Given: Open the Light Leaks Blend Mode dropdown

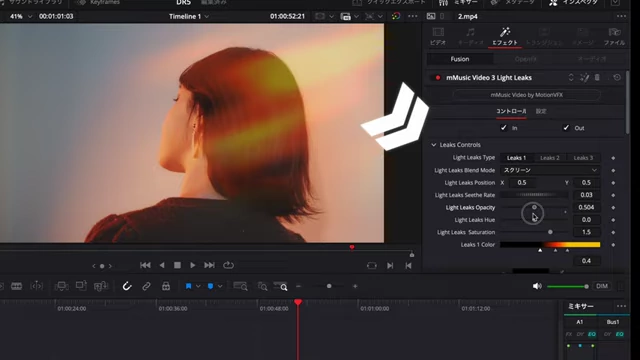Looking at the screenshot, I should 550,170.
